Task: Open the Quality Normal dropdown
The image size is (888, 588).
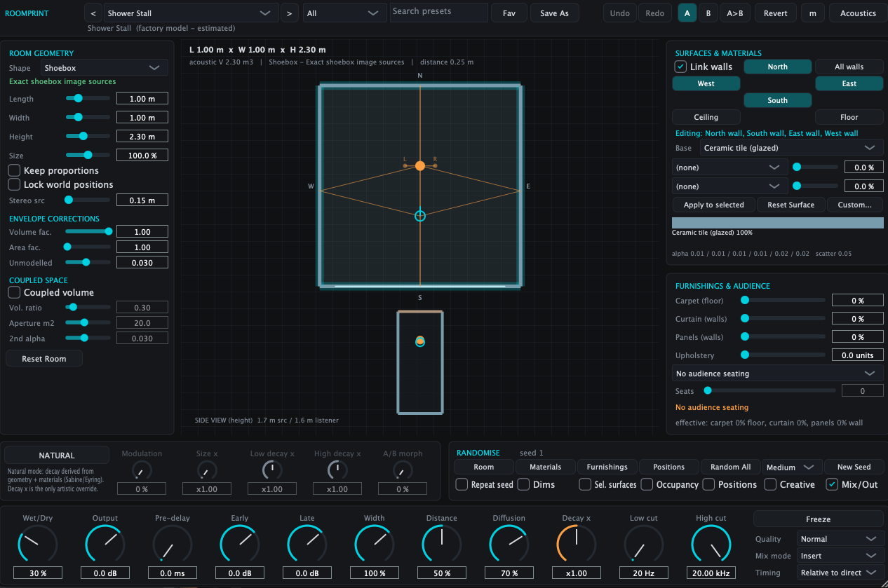Action: [x=840, y=539]
